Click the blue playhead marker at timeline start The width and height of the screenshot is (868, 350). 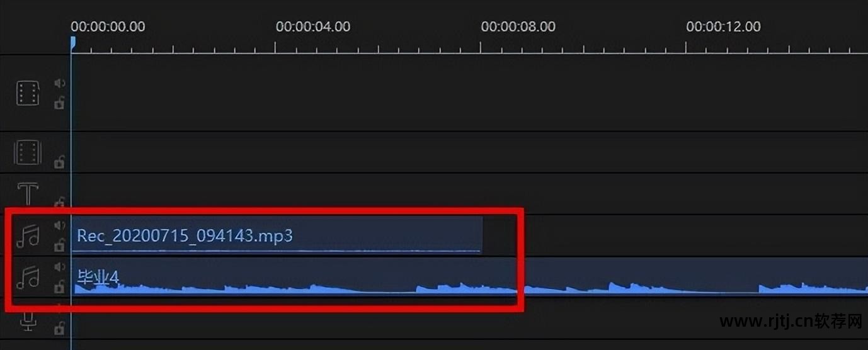pos(73,43)
